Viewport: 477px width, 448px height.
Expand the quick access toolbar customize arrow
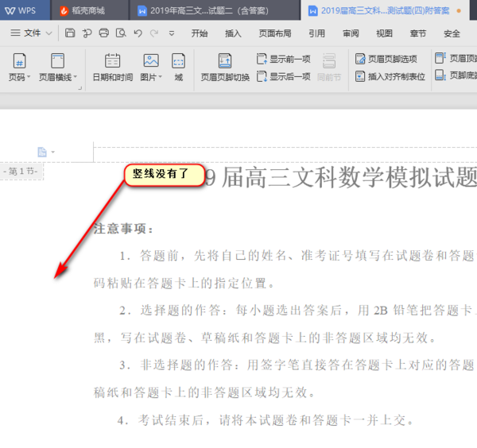click(172, 33)
